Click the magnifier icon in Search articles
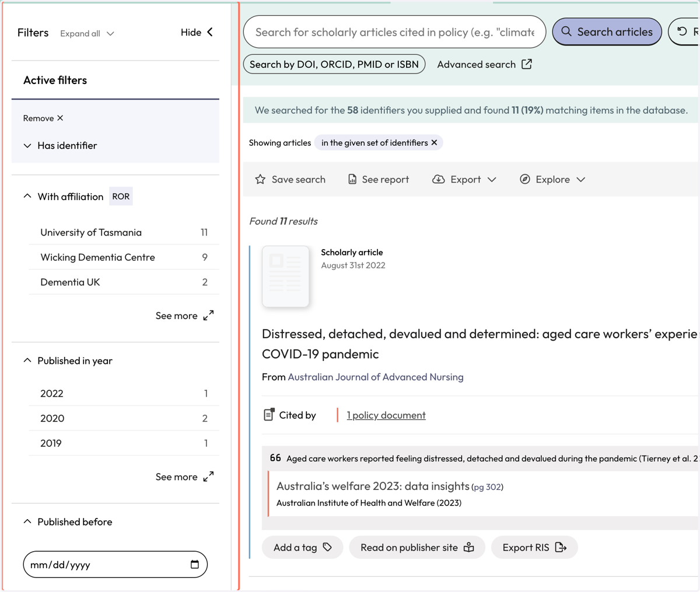This screenshot has height=592, width=700. coord(566,31)
